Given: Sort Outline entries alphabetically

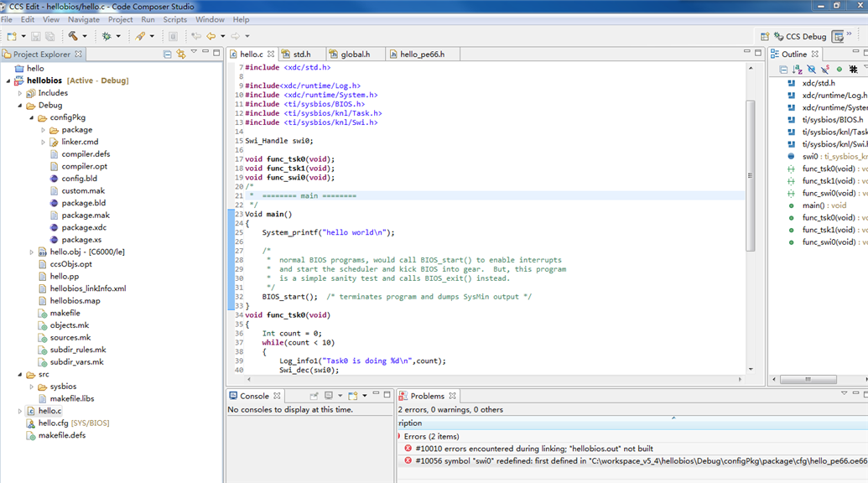Looking at the screenshot, I should 797,70.
